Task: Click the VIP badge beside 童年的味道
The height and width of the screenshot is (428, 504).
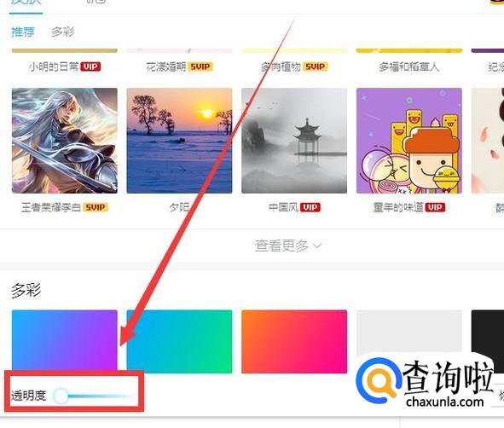Action: tap(435, 207)
